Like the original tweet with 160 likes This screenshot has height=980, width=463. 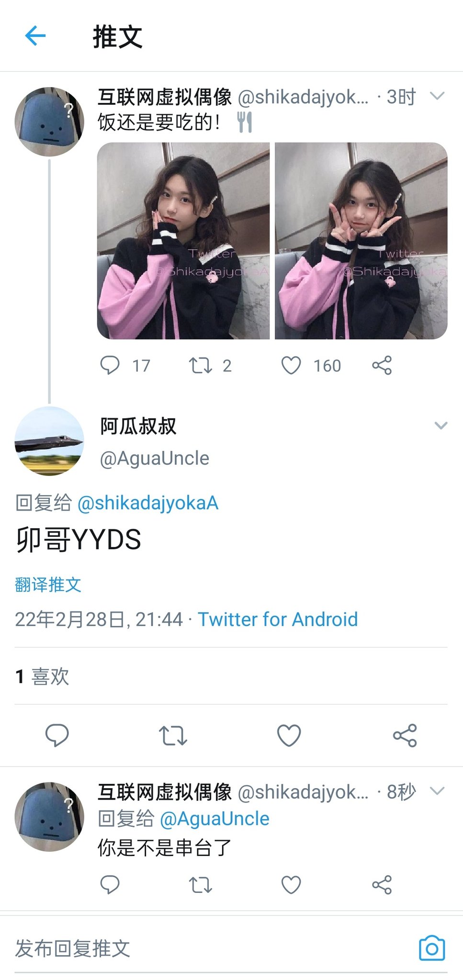(x=291, y=365)
